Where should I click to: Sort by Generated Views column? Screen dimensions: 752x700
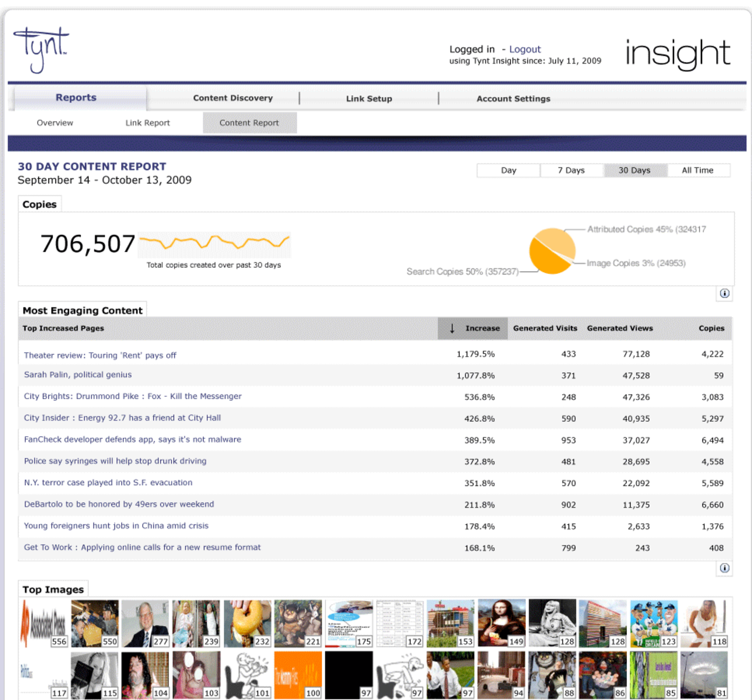(x=620, y=329)
